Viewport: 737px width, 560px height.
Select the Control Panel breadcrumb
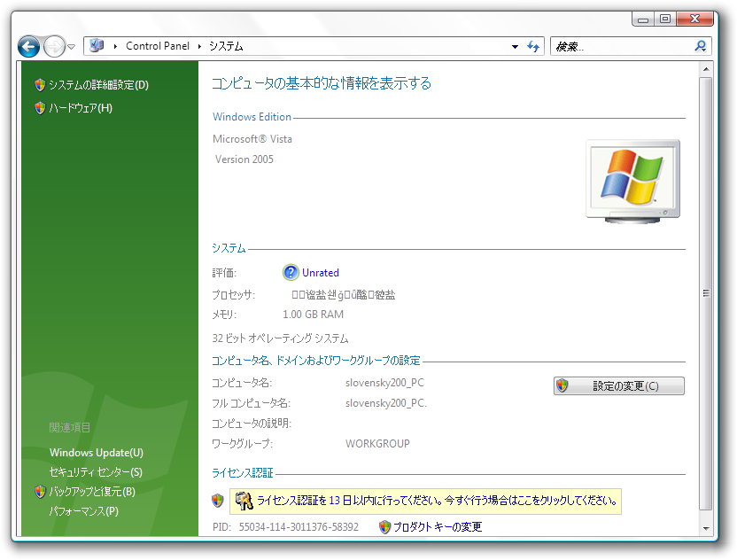(x=157, y=46)
